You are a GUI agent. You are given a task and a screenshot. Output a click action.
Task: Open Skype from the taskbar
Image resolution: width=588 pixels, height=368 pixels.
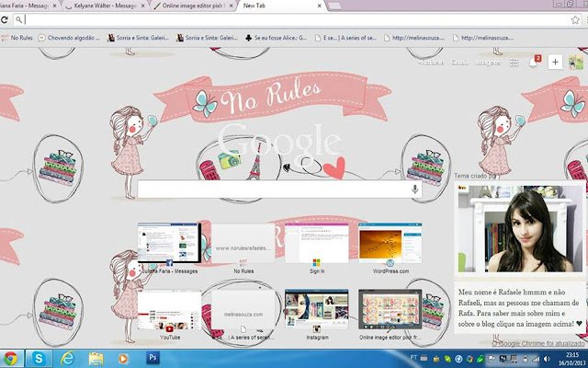tap(39, 359)
